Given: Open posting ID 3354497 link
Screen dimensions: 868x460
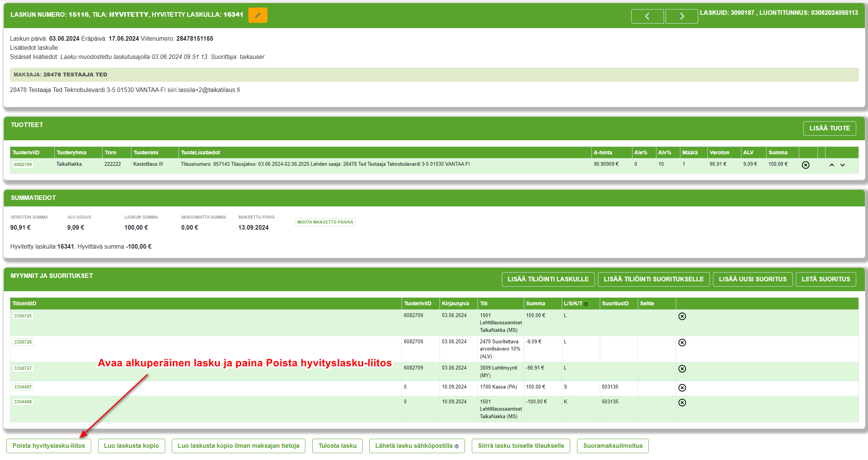Looking at the screenshot, I should click(23, 387).
